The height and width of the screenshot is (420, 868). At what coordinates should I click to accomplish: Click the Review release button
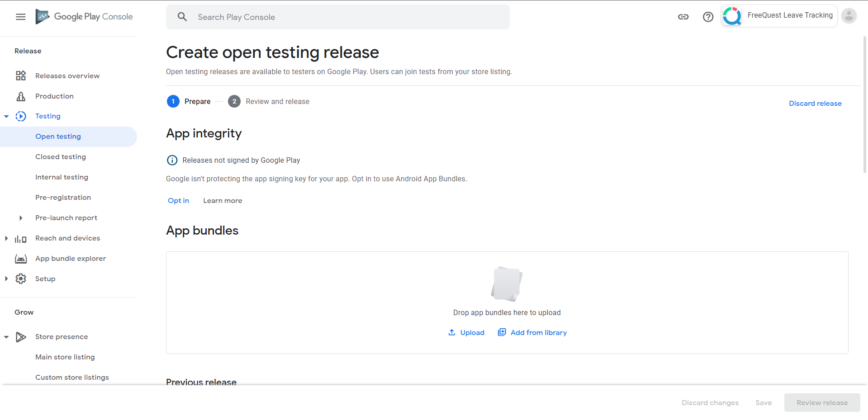point(822,402)
